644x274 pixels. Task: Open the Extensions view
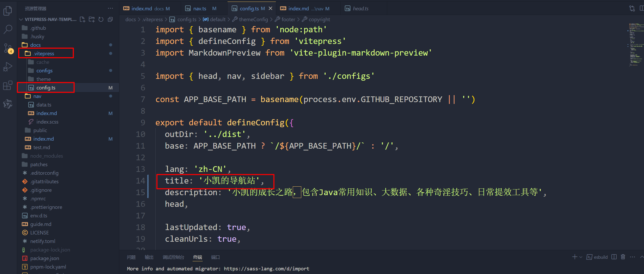(8, 85)
